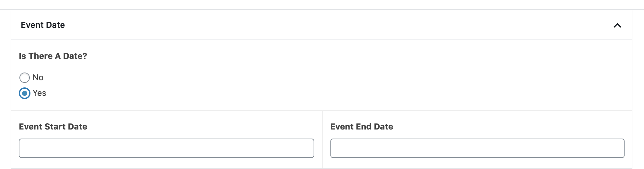The width and height of the screenshot is (644, 169).
Task: Click the Event End Date field label
Action: [x=362, y=127]
